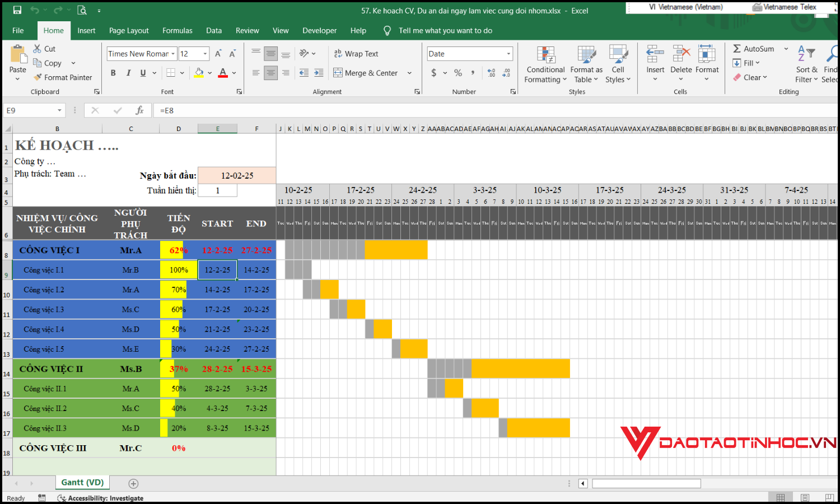840x504 pixels.
Task: Expand the font name dropdown
Action: click(x=173, y=54)
